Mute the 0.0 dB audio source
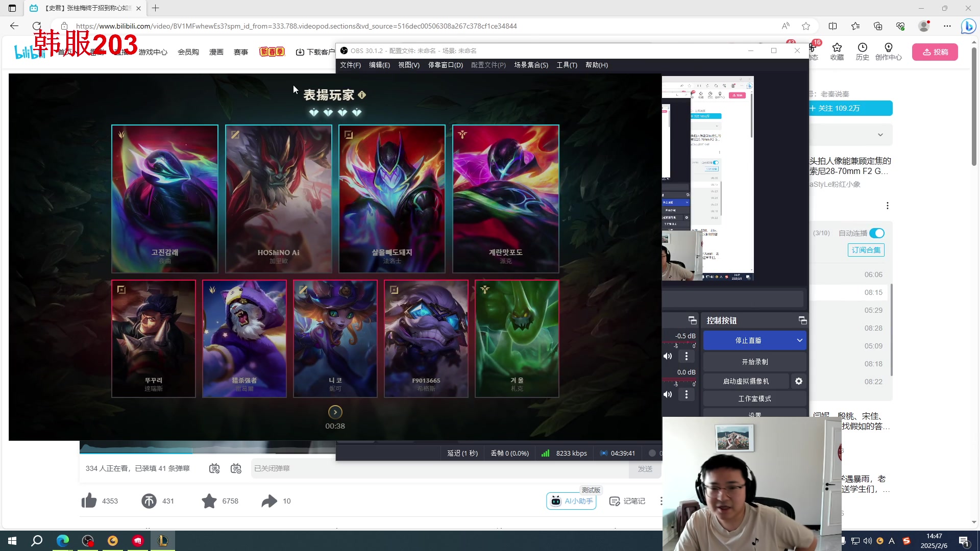The image size is (980, 551). click(x=668, y=394)
